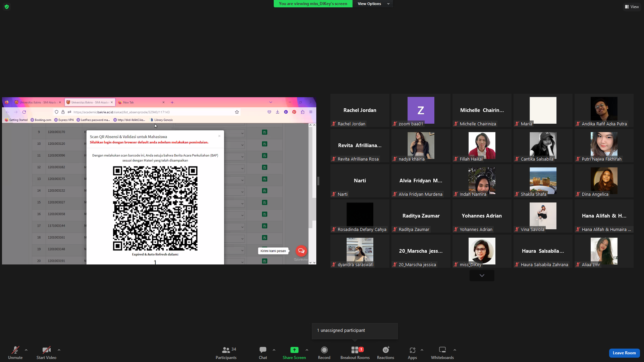Toggle meeting recording with Record
The height and width of the screenshot is (362, 644).
324,353
